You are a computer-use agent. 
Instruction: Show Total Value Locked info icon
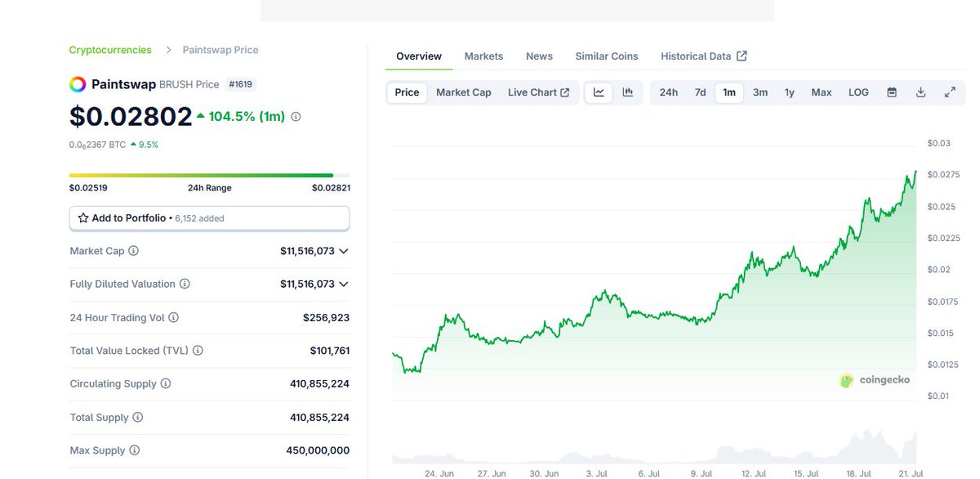(x=198, y=351)
